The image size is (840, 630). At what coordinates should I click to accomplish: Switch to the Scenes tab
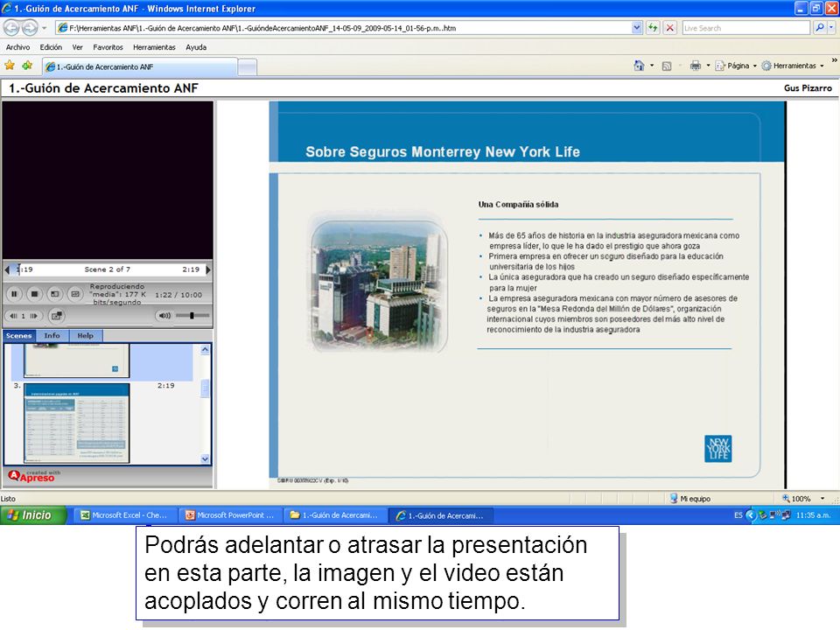coord(18,335)
